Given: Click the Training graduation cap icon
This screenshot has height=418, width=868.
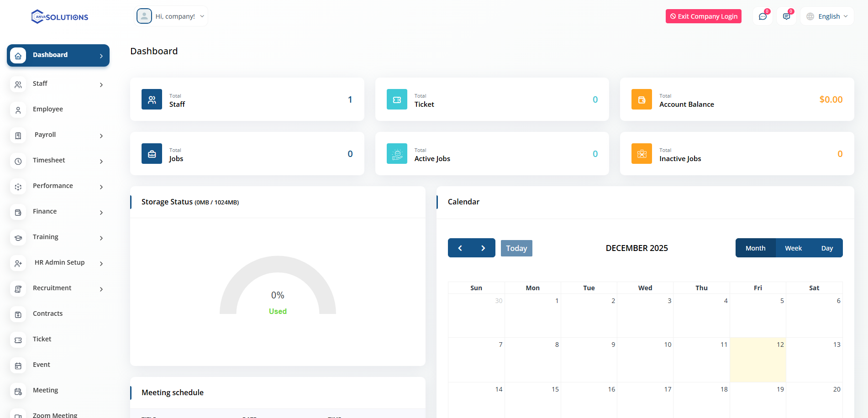Looking at the screenshot, I should point(18,238).
